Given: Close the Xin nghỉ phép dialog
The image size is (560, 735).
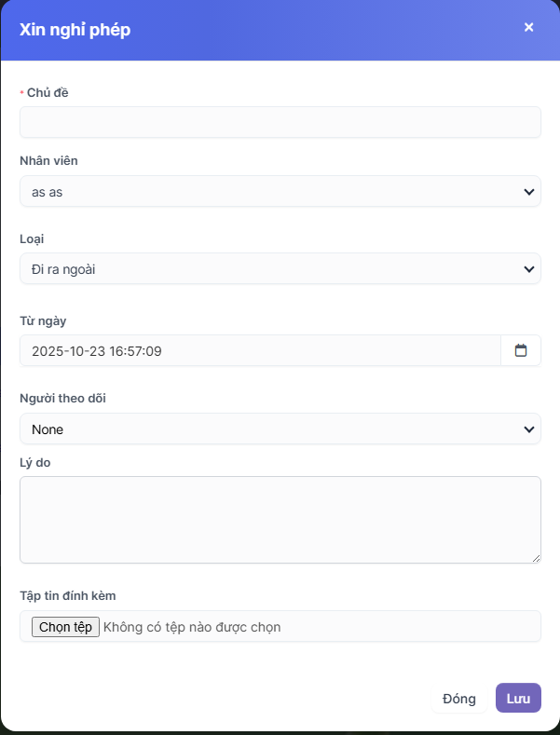Looking at the screenshot, I should [528, 28].
